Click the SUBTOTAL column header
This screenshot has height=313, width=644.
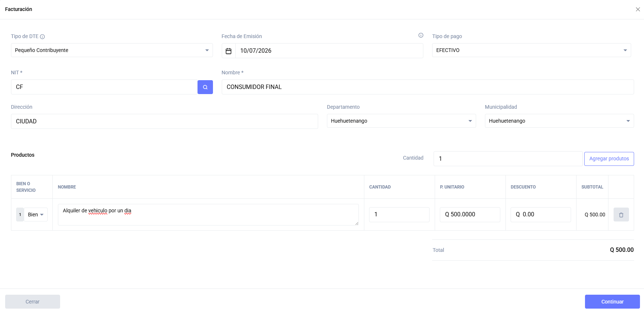(x=592, y=187)
